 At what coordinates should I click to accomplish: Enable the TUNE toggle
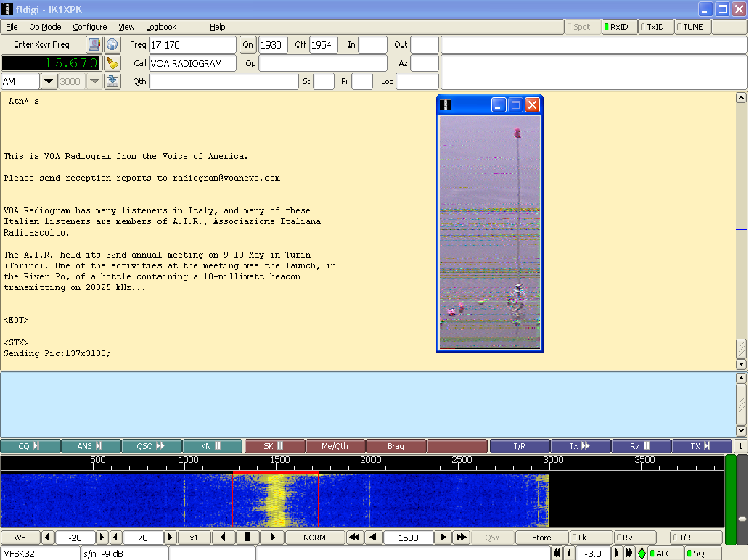(x=692, y=27)
